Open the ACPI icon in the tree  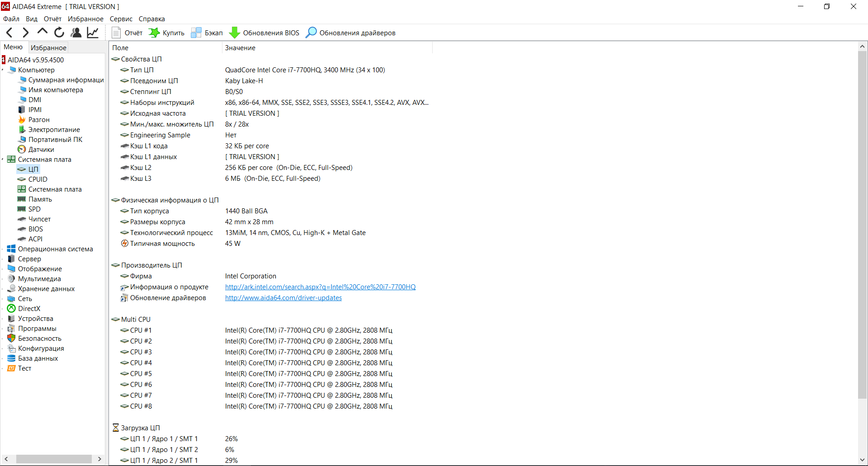[22, 239]
